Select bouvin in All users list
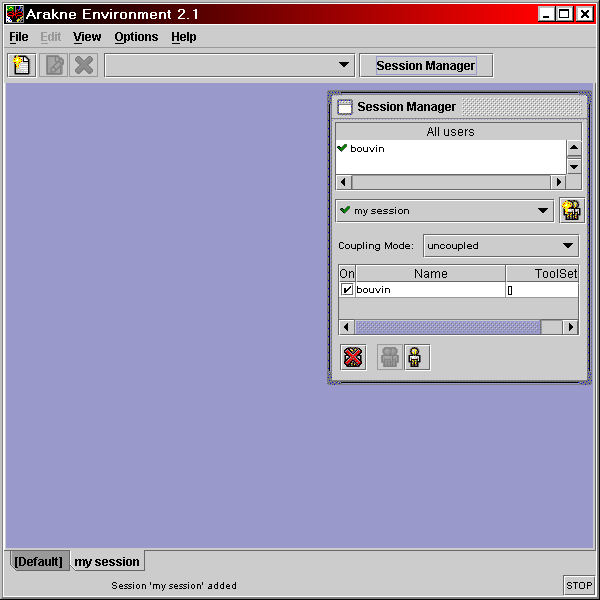Image resolution: width=600 pixels, height=600 pixels. 451,148
